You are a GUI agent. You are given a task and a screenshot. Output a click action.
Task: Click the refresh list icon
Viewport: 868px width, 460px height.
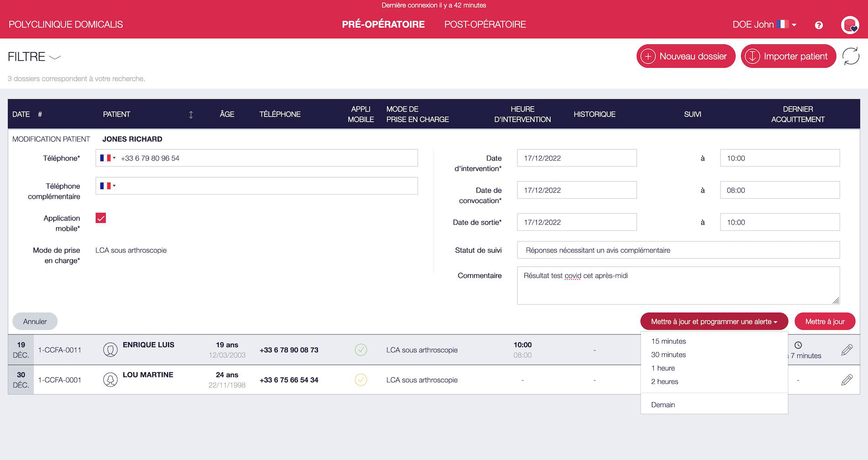pyautogui.click(x=851, y=56)
